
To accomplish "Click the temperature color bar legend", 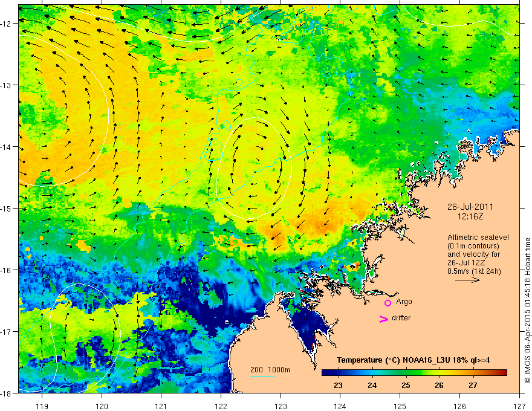I will point(414,373).
